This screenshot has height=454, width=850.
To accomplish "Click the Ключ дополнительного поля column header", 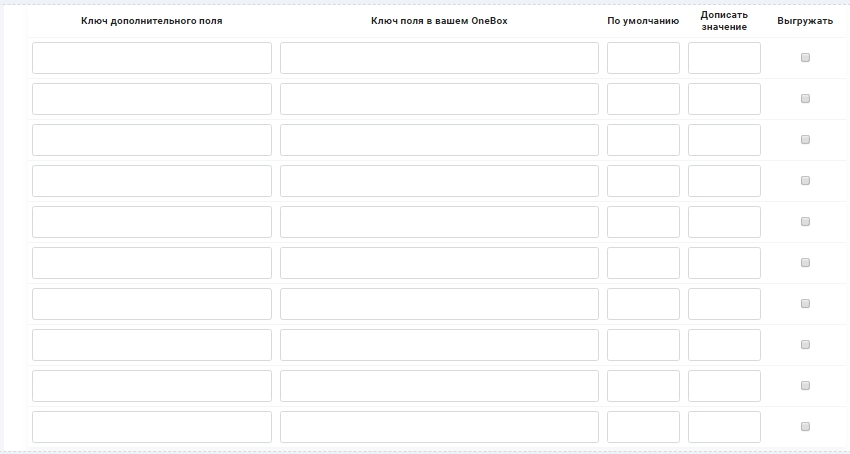I will click(x=152, y=21).
